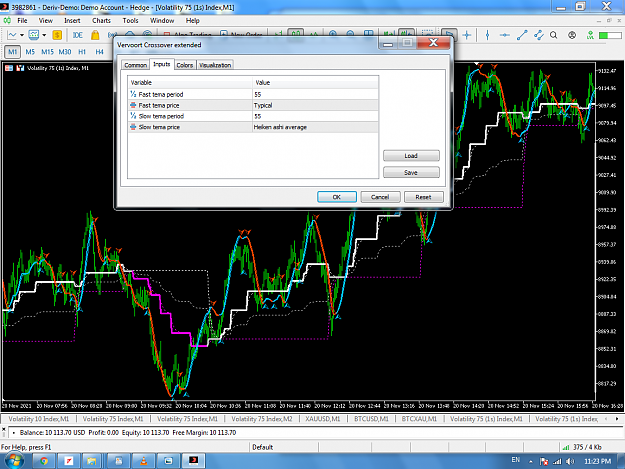
Task: Select the Slow tema price variable row
Action: pos(190,127)
